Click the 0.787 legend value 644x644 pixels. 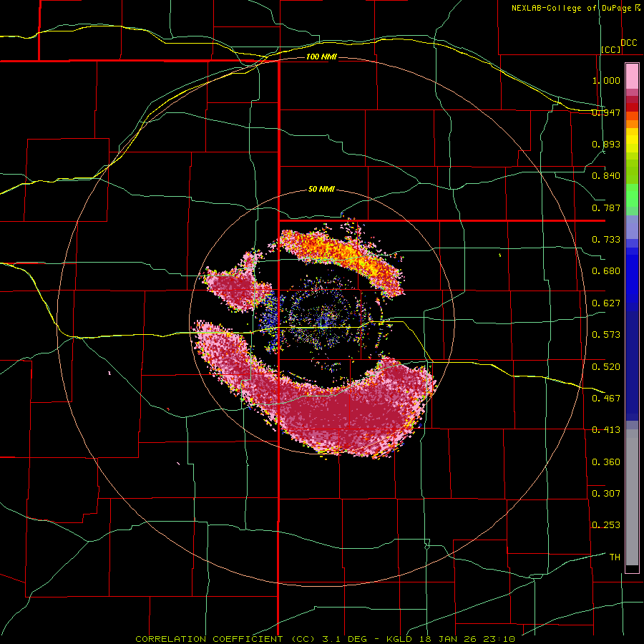(x=606, y=208)
